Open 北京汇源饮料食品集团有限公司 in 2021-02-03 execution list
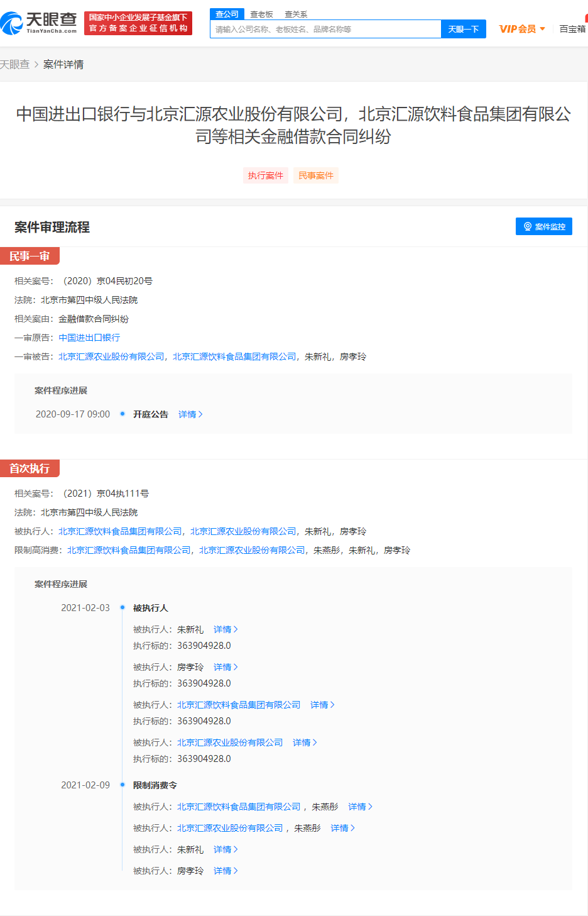Screen dimensions: 588x916 239,705
